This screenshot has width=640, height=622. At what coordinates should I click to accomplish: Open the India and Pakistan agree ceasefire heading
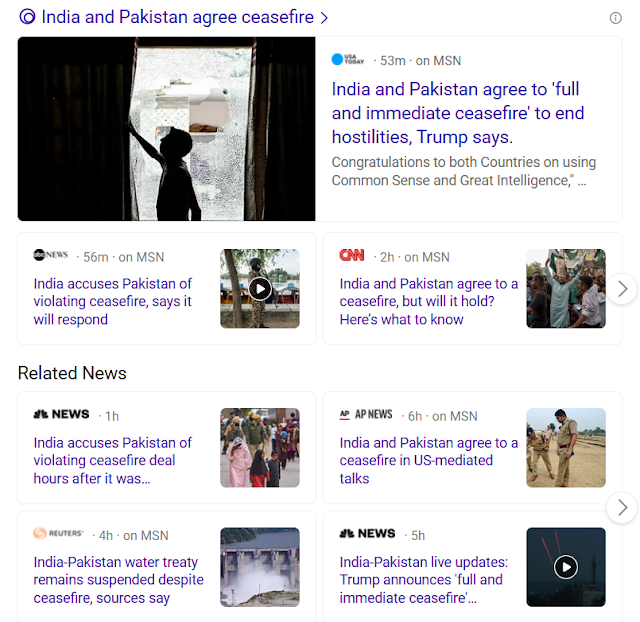(x=178, y=17)
